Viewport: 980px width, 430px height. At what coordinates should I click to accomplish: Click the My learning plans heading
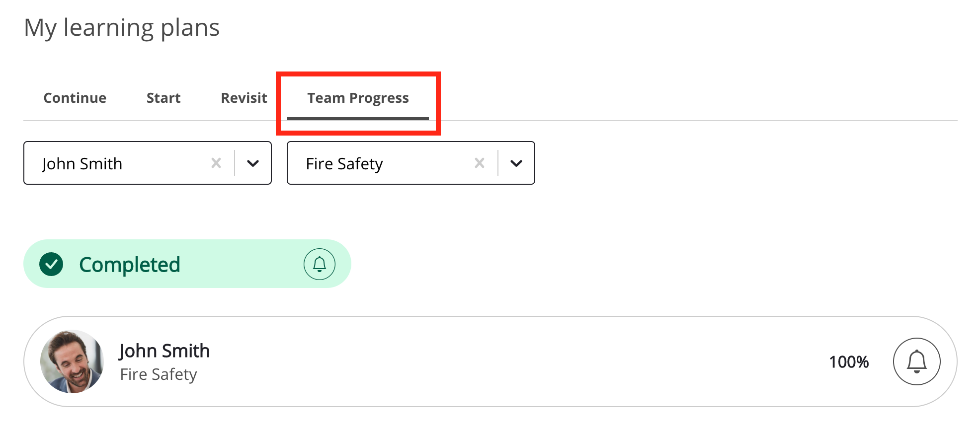coord(122,28)
